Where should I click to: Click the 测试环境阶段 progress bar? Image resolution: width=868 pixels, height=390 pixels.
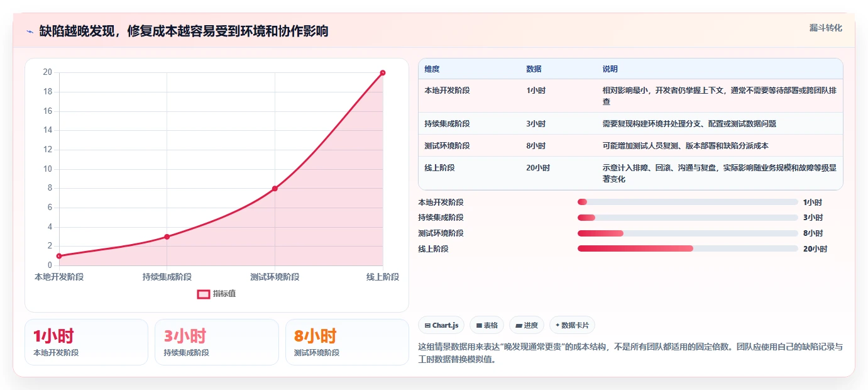[x=688, y=233]
